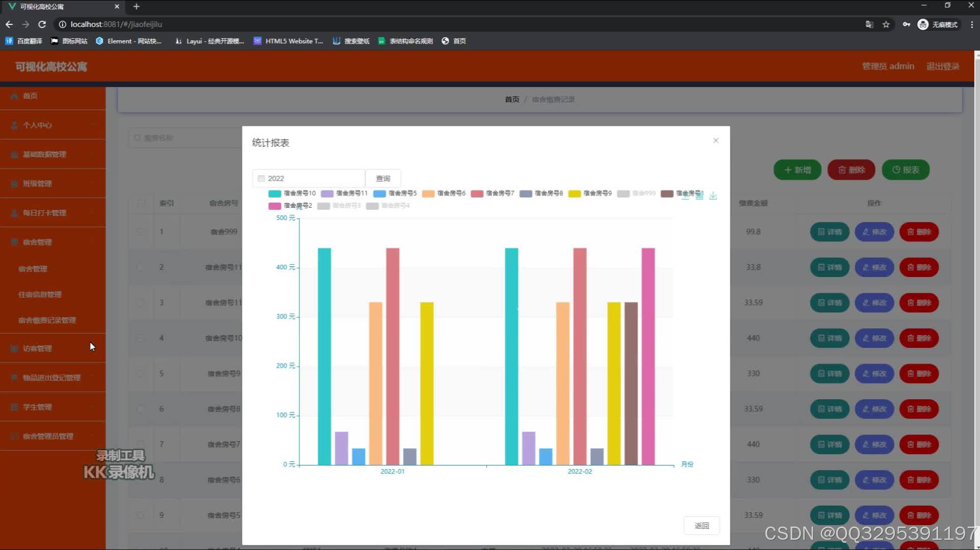Image resolution: width=980 pixels, height=550 pixels.
Task: Expand 班级管理 sidebar menu
Action: click(x=53, y=184)
